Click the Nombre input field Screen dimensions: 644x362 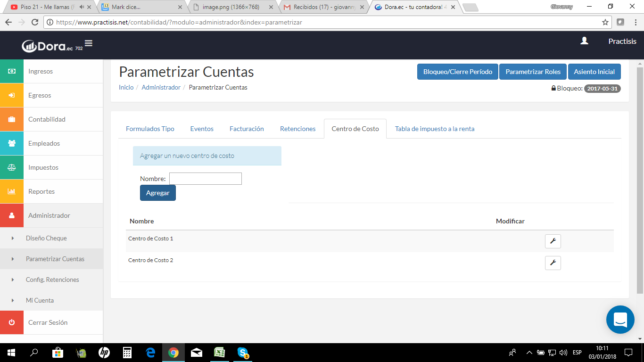(206, 179)
